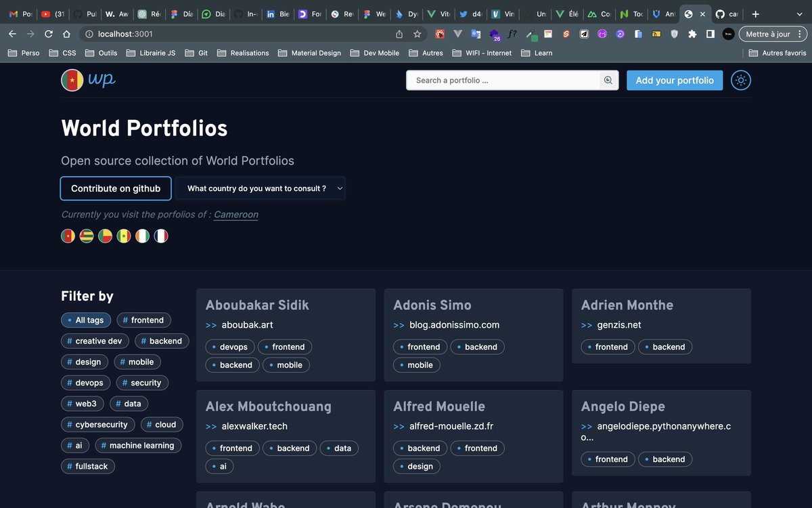Switch to the Gmail browser tab
This screenshot has height=508, width=812.
tap(20, 14)
